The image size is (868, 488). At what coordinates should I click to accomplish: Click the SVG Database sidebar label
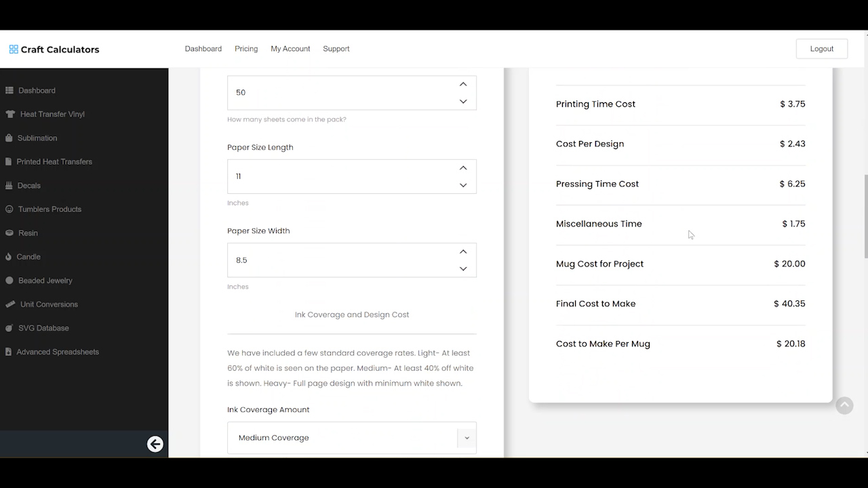(43, 328)
